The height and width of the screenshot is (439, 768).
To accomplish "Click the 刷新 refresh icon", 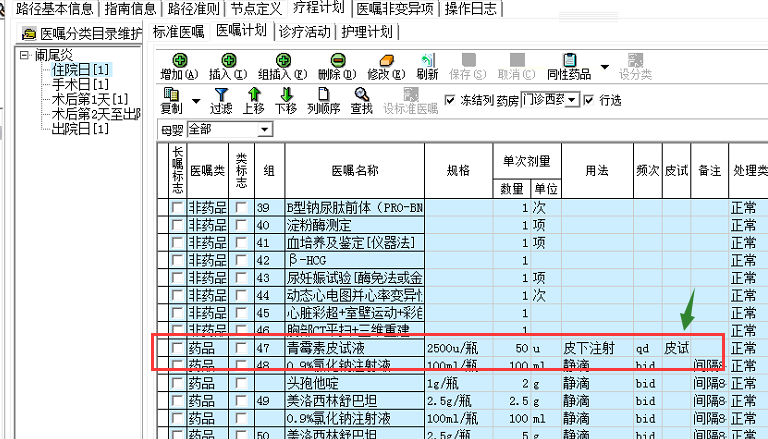I will pos(428,60).
